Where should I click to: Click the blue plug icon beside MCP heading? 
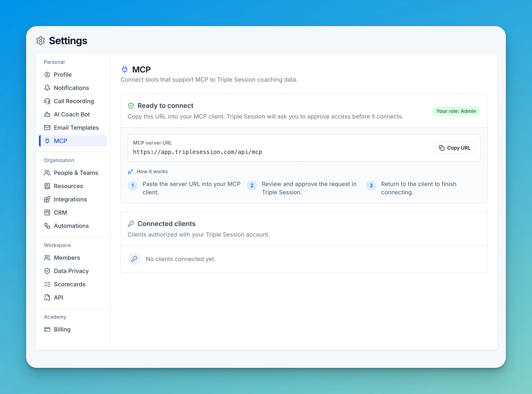pyautogui.click(x=125, y=69)
